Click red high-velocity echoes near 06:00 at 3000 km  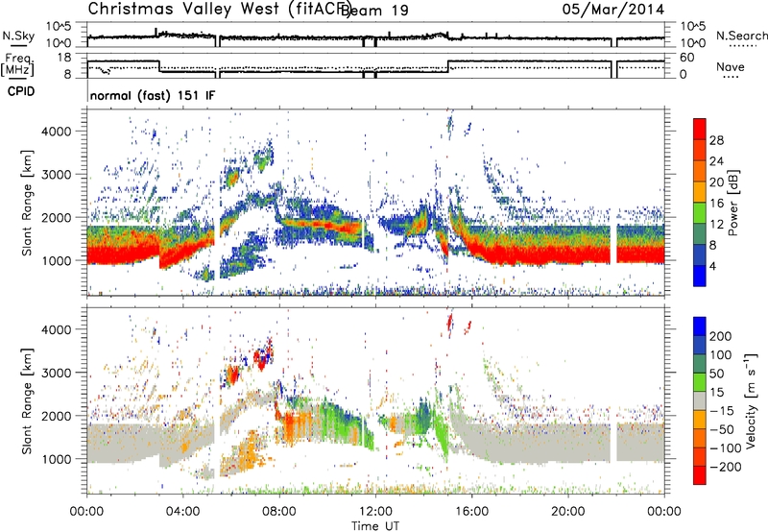click(x=233, y=375)
